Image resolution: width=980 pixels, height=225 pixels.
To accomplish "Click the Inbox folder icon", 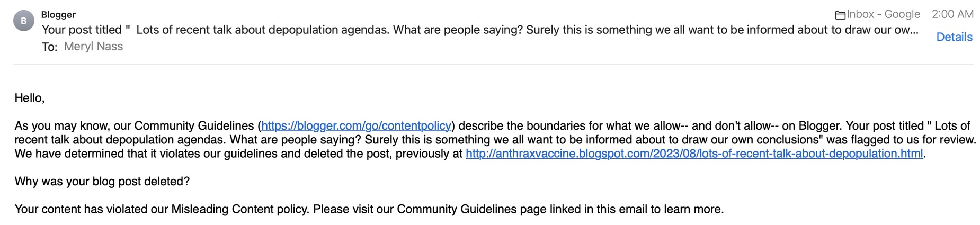I will 840,15.
